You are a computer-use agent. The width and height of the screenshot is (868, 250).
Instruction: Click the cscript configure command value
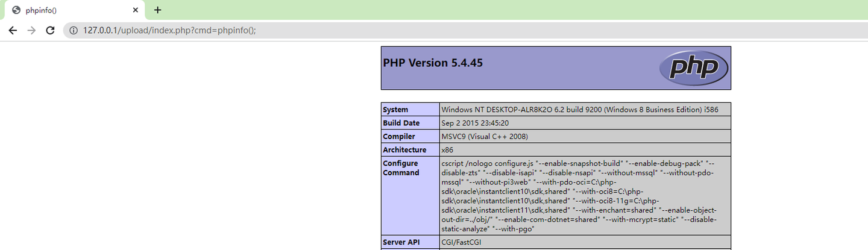tap(579, 196)
